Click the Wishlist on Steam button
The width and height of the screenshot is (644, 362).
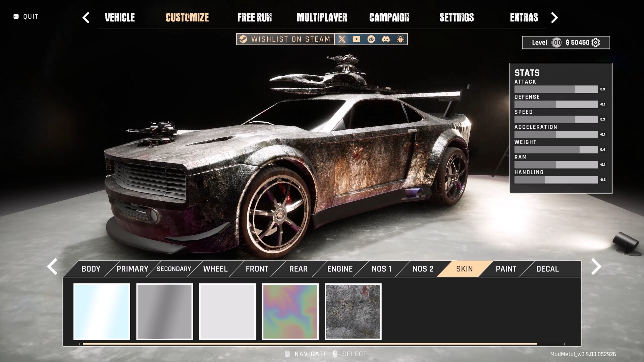point(285,39)
